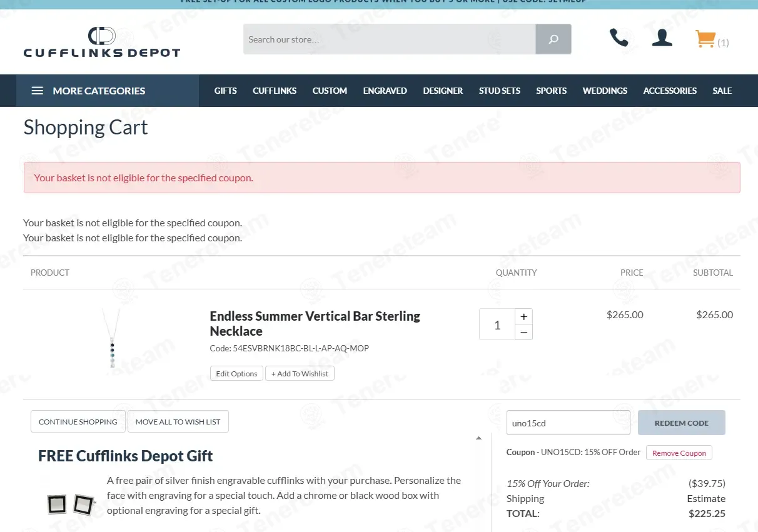758x532 pixels.
Task: Expand the More Categories menu
Action: point(108,91)
